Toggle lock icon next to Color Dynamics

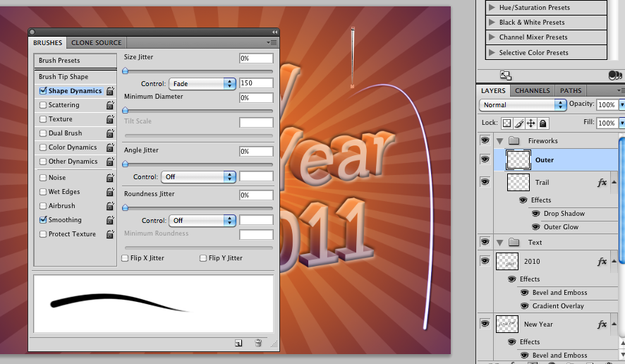coord(110,147)
